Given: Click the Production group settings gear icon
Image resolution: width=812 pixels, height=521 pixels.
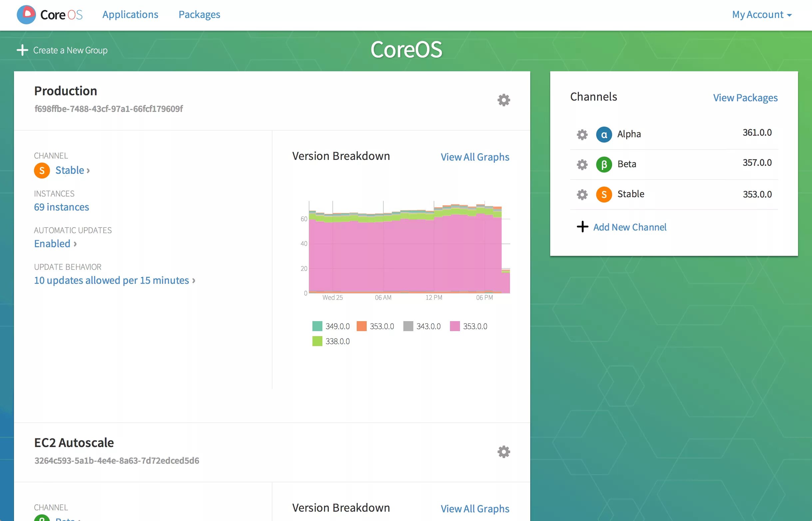Looking at the screenshot, I should point(504,100).
